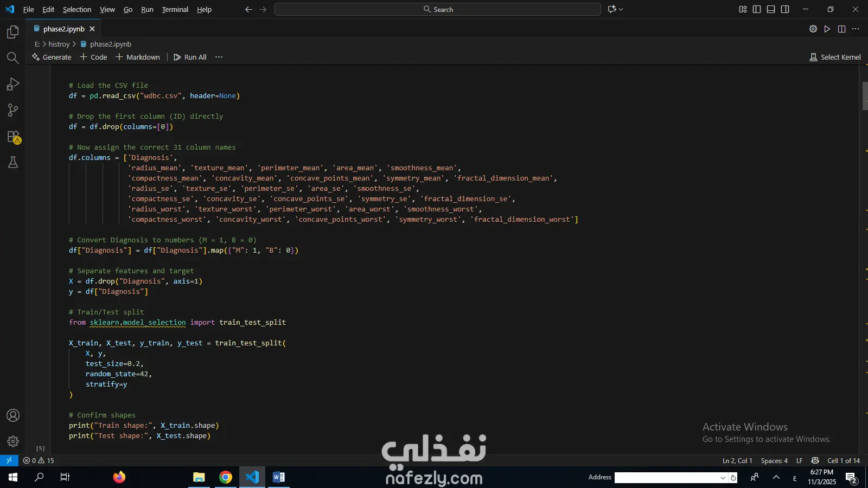Open the Source Control view

(x=13, y=110)
